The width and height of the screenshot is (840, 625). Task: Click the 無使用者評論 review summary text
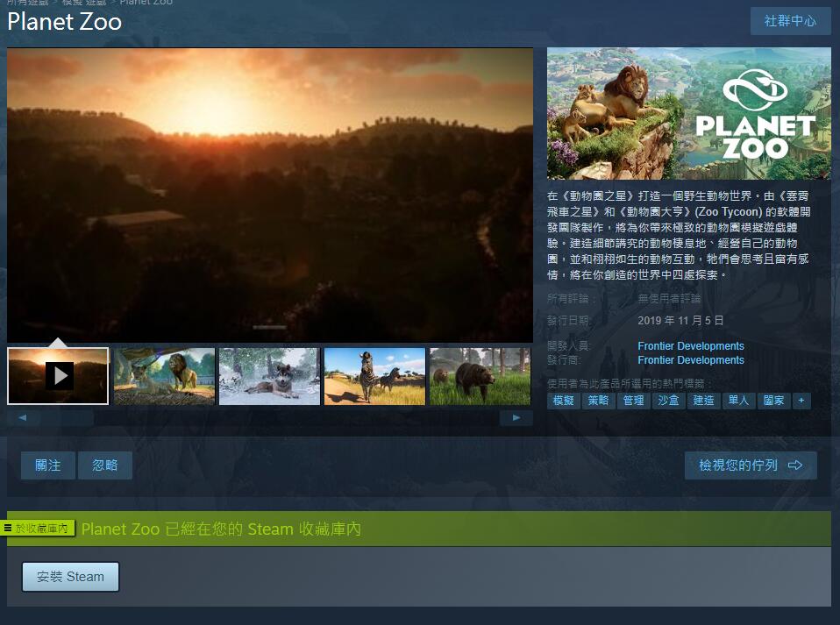click(x=669, y=298)
